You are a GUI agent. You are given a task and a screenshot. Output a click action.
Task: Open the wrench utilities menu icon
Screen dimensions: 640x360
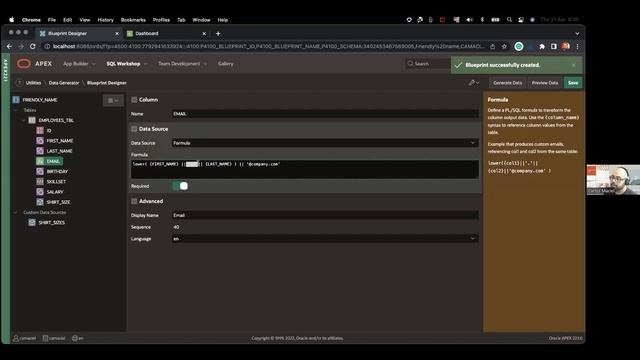pos(473,83)
